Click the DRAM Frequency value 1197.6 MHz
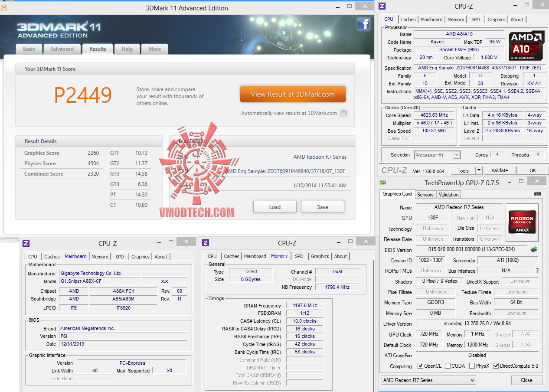 [305, 306]
